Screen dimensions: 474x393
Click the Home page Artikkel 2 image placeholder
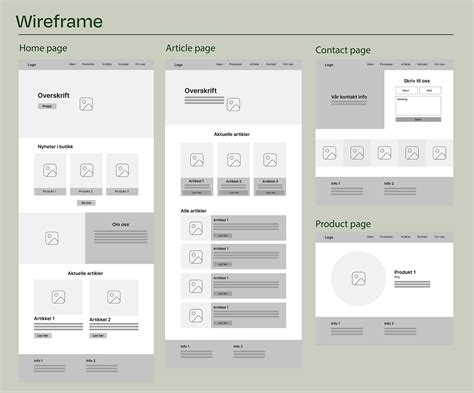pos(114,297)
